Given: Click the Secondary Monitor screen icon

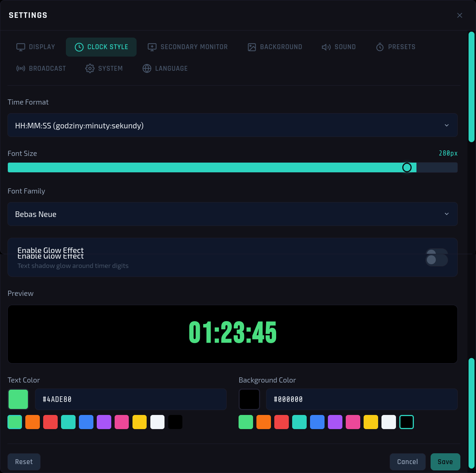Looking at the screenshot, I should point(152,47).
